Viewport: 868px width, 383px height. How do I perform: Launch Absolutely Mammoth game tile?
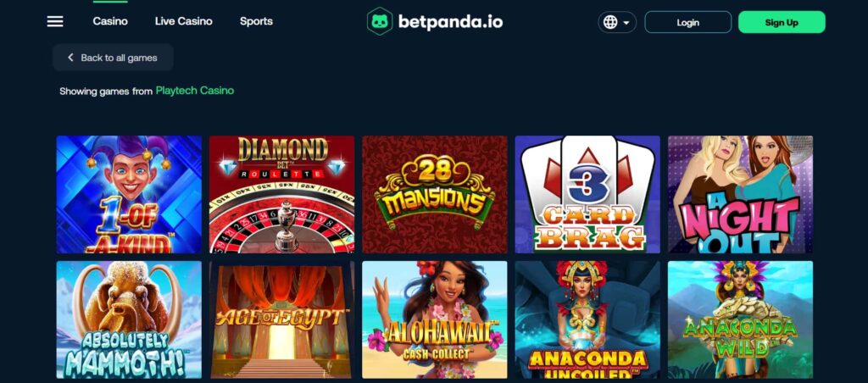tap(129, 319)
